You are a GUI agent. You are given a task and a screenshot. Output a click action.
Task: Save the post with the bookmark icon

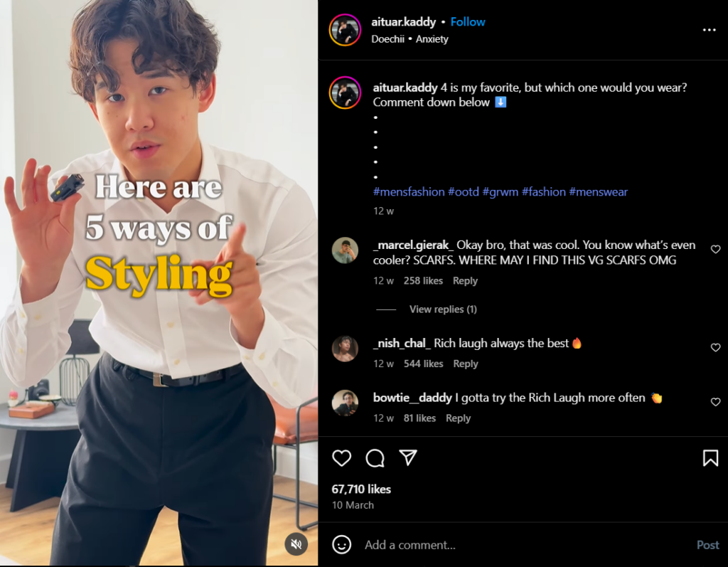[710, 458]
